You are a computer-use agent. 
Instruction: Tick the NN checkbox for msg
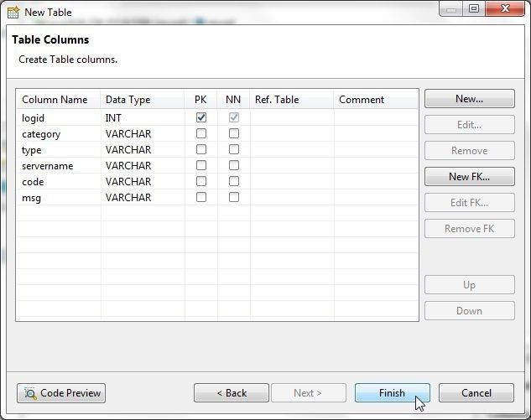pos(234,197)
